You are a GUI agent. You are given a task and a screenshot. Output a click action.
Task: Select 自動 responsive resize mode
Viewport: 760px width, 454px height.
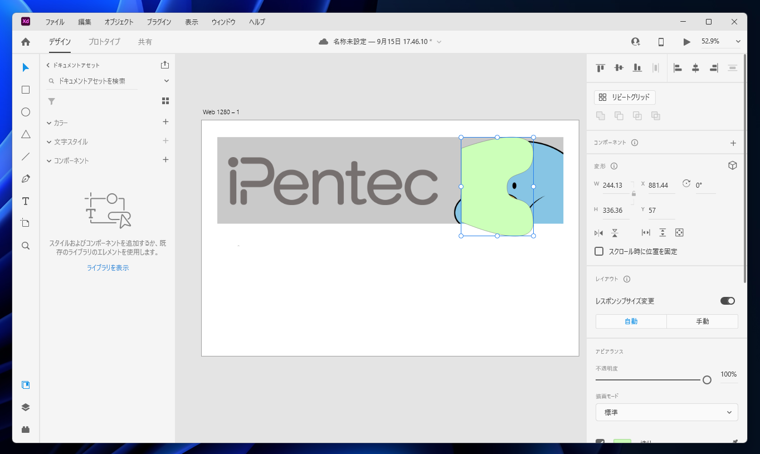coord(631,321)
